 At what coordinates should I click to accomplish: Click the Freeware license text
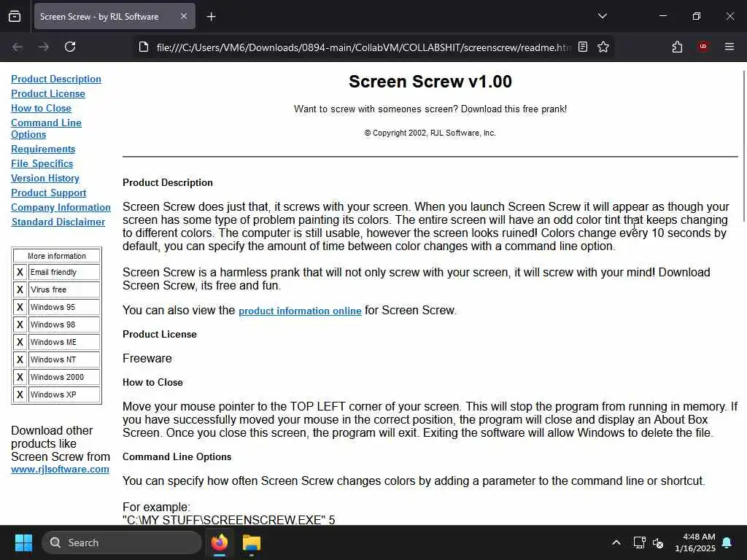[x=147, y=359]
